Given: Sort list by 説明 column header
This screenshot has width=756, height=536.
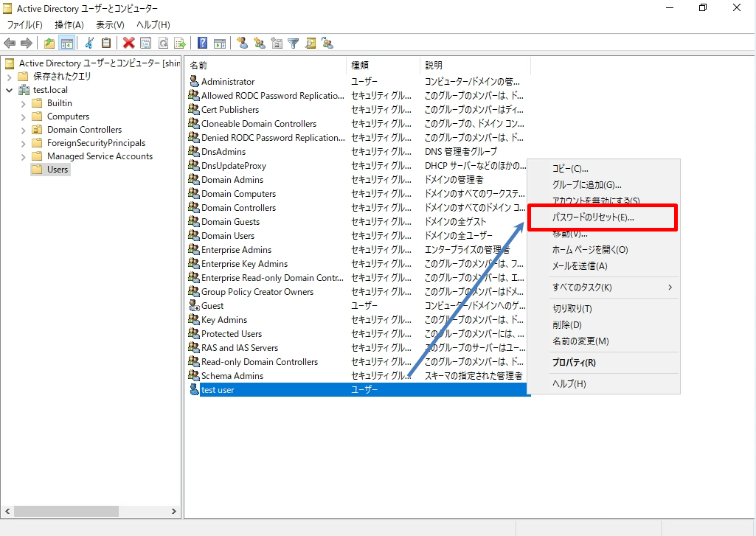Looking at the screenshot, I should pos(476,65).
